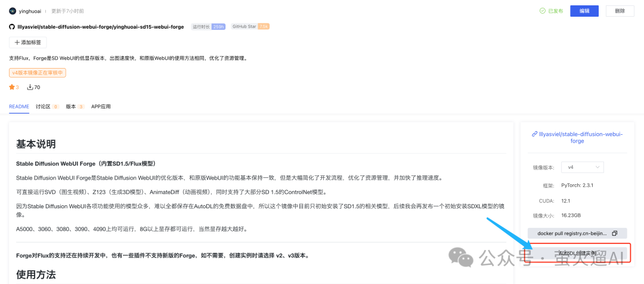Click the 讨论区 count badge 0
This screenshot has height=284, width=644.
56,107
